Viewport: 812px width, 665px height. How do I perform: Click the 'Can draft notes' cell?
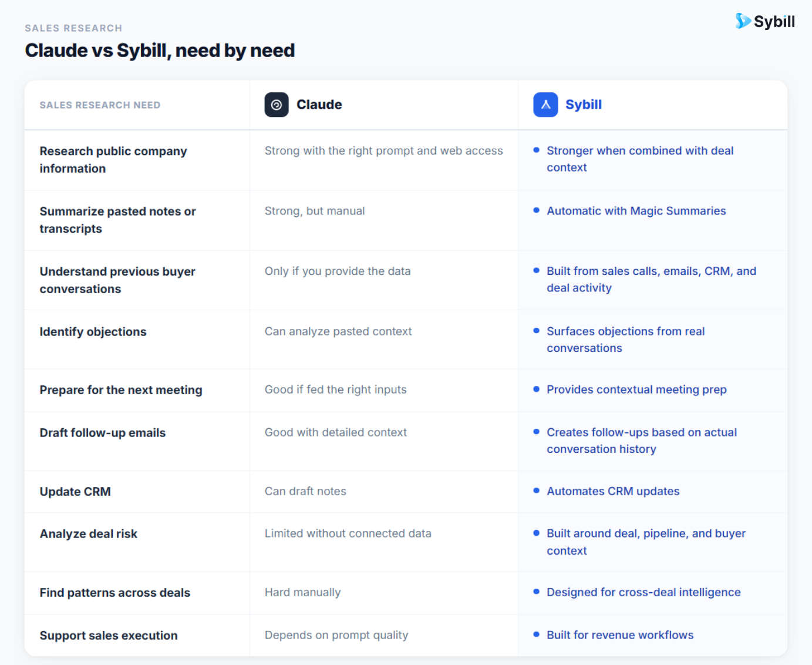coord(305,491)
